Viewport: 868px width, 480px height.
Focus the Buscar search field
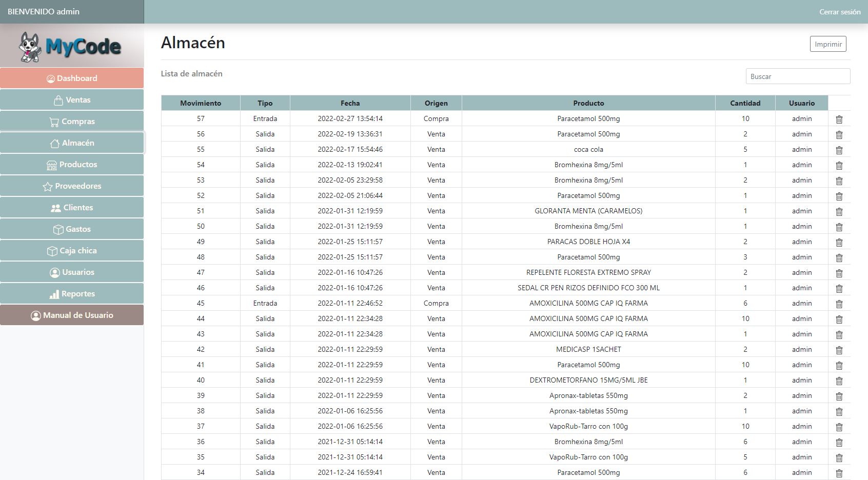point(797,76)
